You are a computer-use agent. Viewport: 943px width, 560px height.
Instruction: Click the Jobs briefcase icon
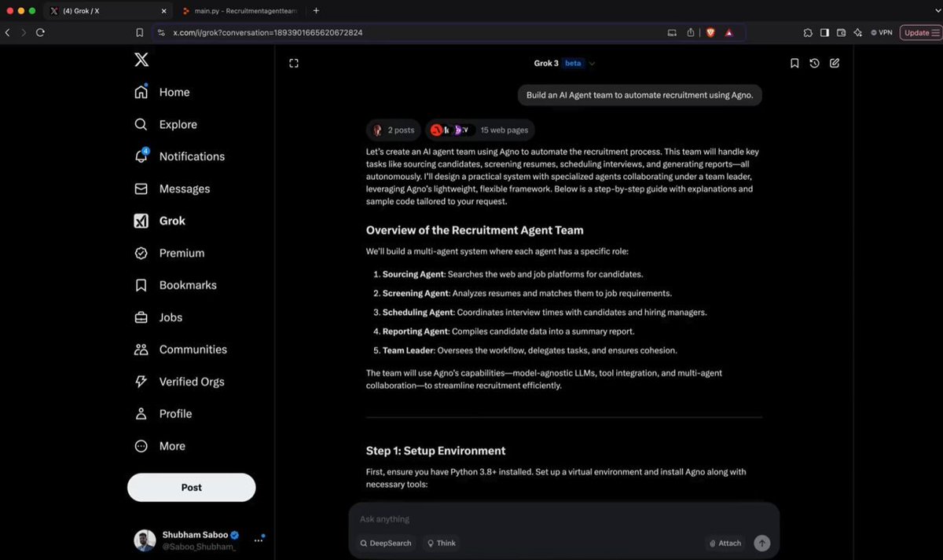(141, 317)
